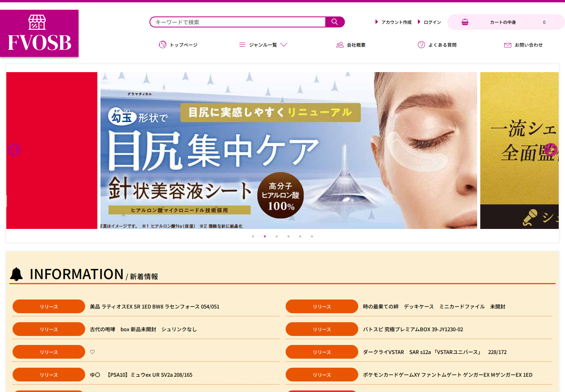Select first carousel pagination dot
This screenshot has width=565, height=392.
[x=253, y=236]
